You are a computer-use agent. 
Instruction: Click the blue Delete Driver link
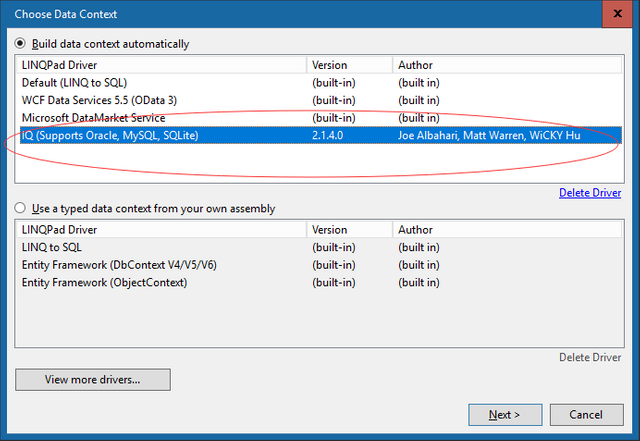[590, 193]
